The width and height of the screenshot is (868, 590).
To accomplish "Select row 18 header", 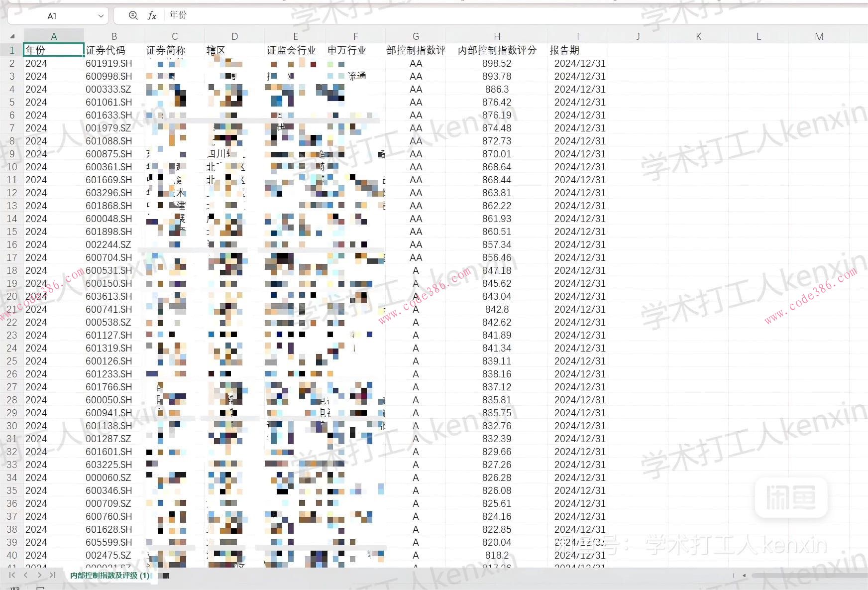I will click(x=11, y=270).
